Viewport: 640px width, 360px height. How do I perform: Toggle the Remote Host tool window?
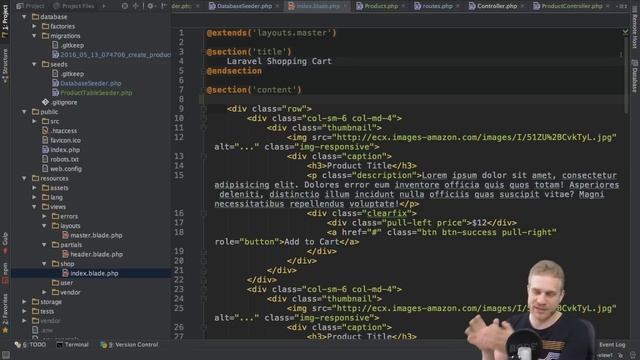[x=635, y=27]
